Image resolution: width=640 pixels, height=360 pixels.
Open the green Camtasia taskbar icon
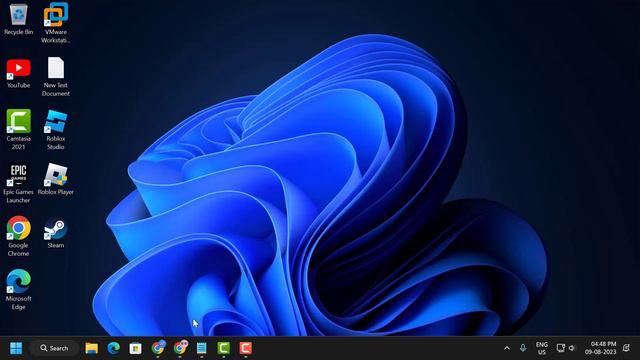pyautogui.click(x=224, y=348)
